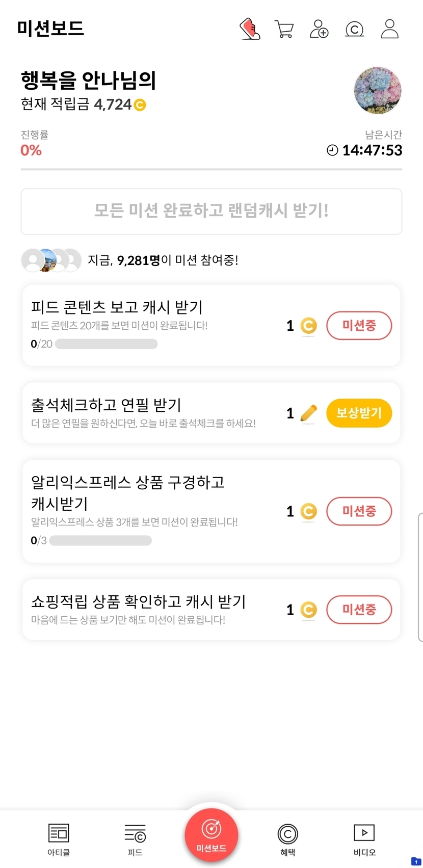Tap the hydrangea profile picture

(378, 91)
